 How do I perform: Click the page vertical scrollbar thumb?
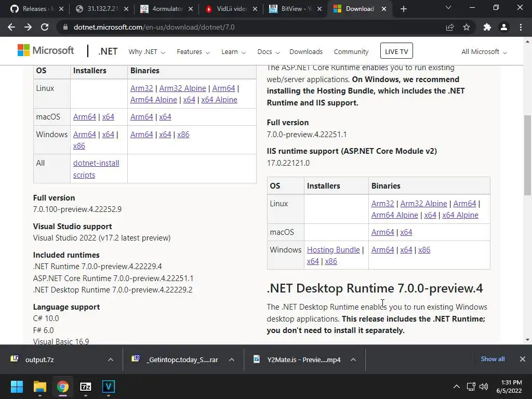pyautogui.click(x=527, y=155)
